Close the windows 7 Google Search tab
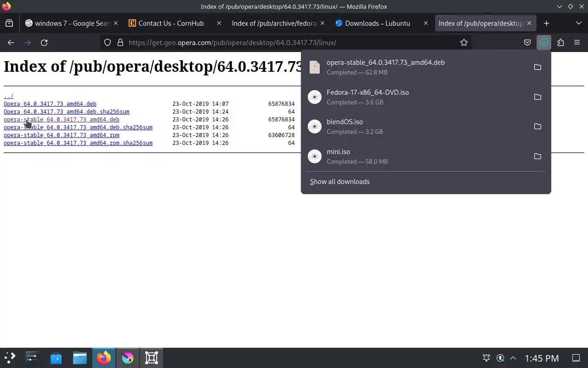 coord(116,23)
